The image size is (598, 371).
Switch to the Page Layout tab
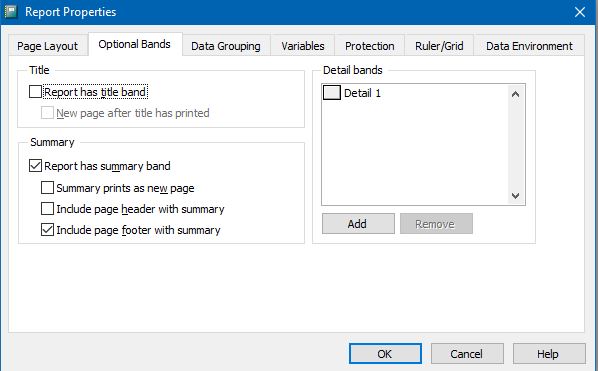pyautogui.click(x=48, y=46)
